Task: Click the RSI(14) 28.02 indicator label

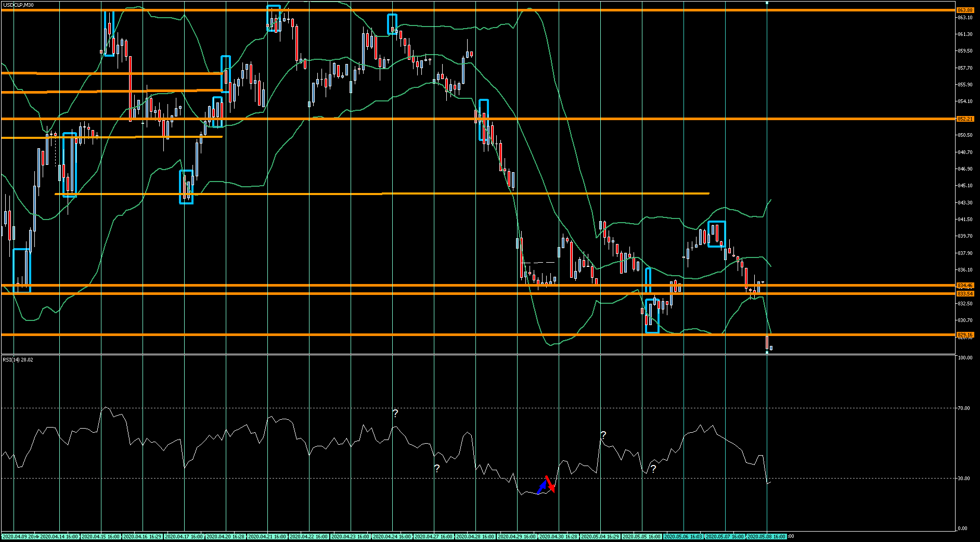Action: 18,359
